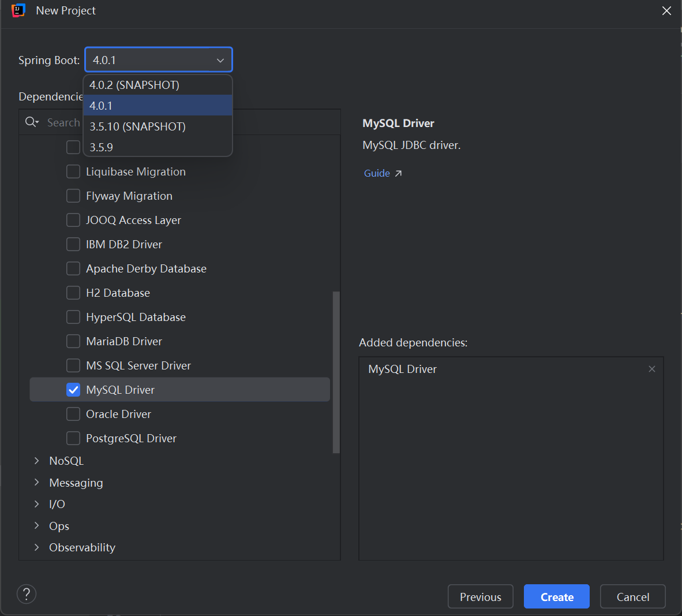Expand the Messaging category
The height and width of the screenshot is (616, 682).
pos(36,483)
